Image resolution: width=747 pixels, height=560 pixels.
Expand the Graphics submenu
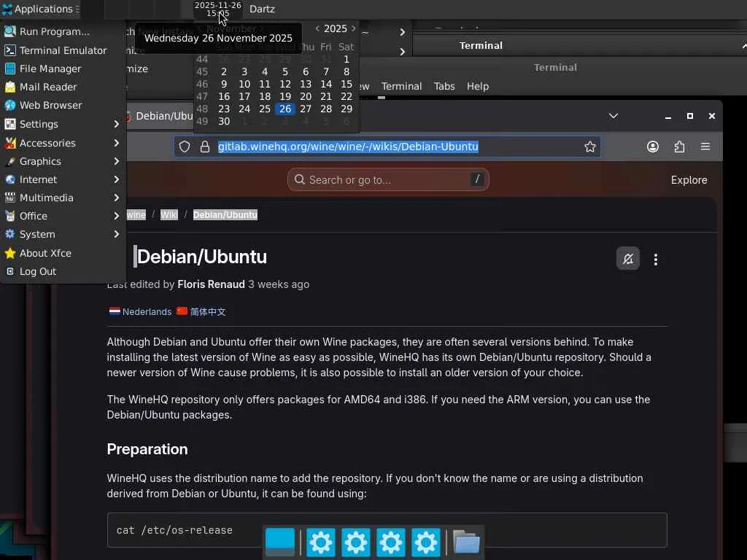63,161
